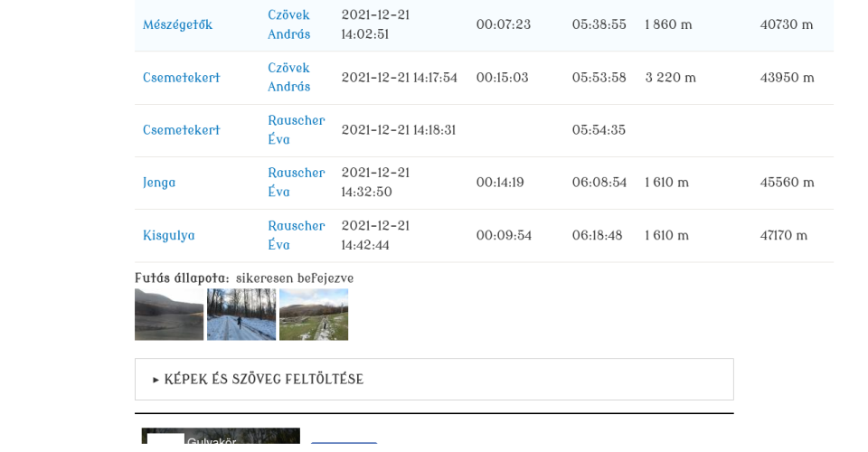Select elapsed time 05:54:35
The height and width of the screenshot is (452, 868).
(599, 130)
